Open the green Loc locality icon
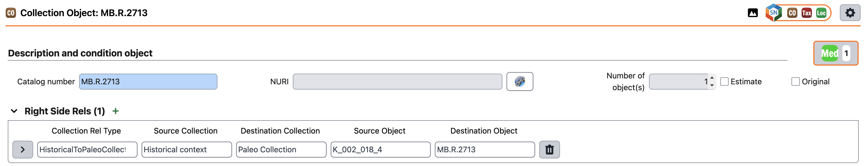868x166 pixels. click(x=821, y=13)
